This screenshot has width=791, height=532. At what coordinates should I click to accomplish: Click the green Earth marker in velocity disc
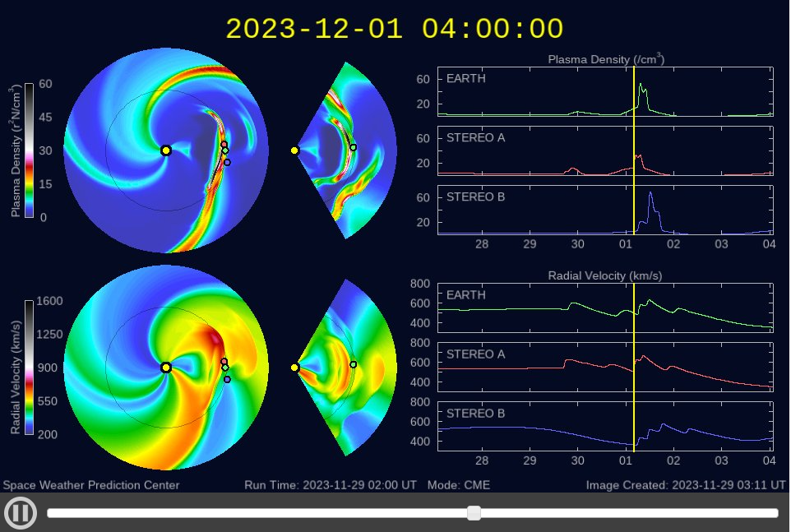[225, 368]
